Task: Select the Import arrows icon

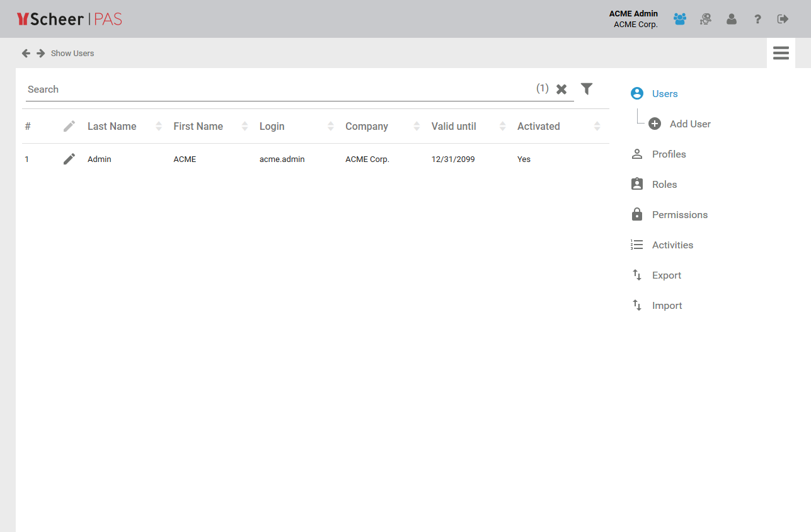Action: pyautogui.click(x=636, y=305)
